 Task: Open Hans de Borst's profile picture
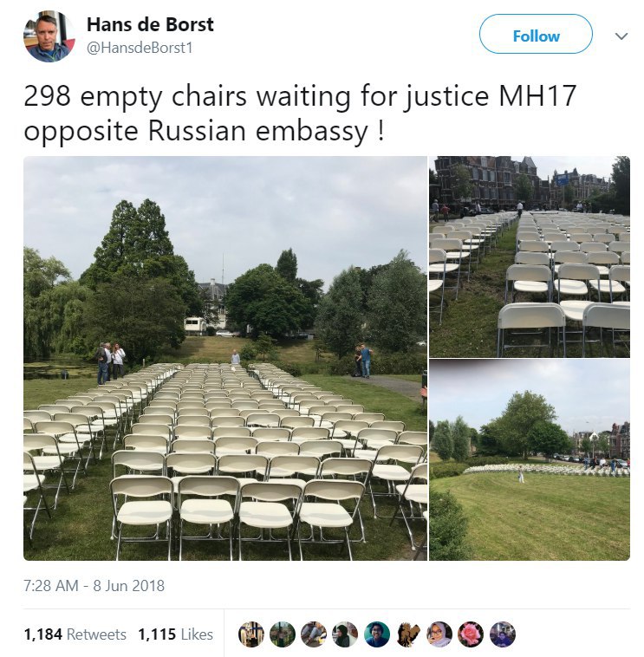click(49, 36)
